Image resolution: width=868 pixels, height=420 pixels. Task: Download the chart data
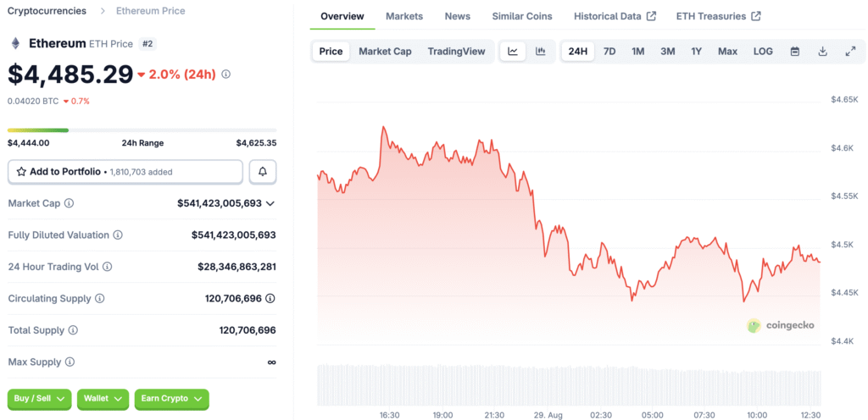[822, 52]
